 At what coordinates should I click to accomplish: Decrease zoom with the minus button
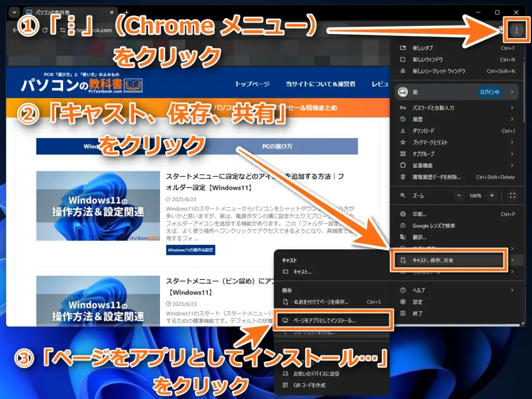pos(459,195)
